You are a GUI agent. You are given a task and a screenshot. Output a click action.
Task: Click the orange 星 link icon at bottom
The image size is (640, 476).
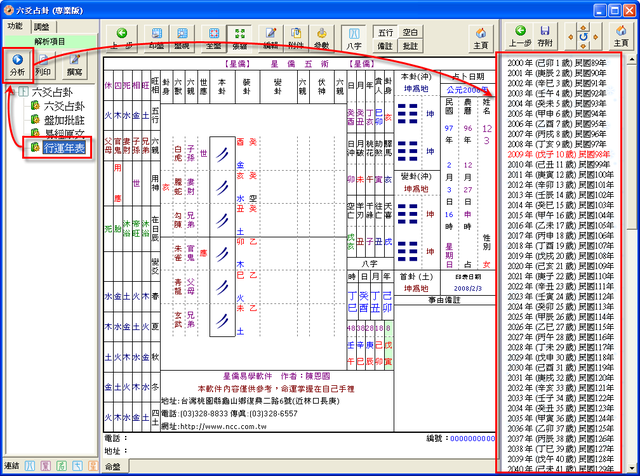(93, 466)
